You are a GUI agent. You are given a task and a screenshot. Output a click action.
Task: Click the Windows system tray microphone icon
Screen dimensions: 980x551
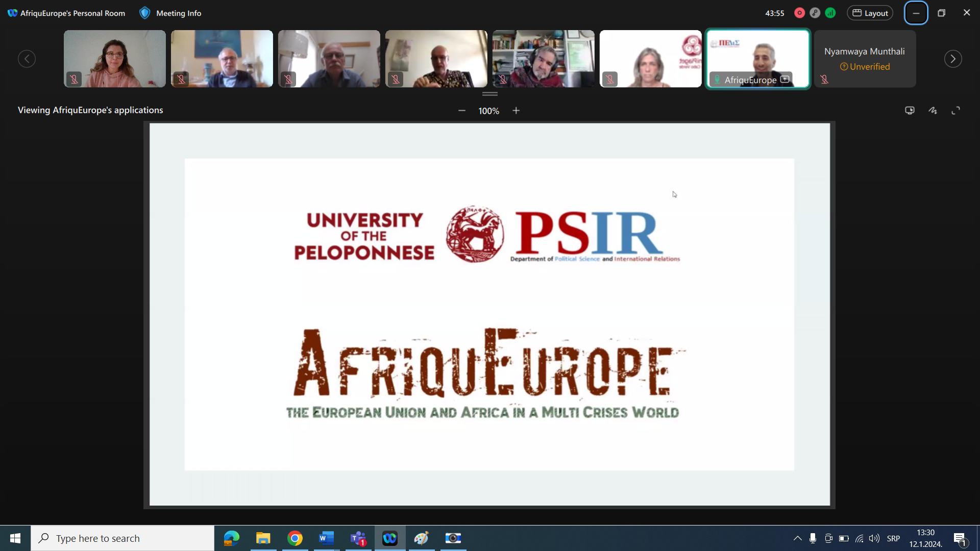[x=813, y=538]
